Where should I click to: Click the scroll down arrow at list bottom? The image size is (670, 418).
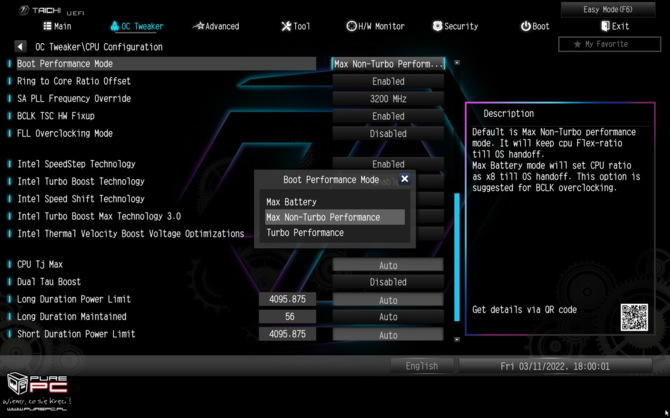click(x=457, y=339)
